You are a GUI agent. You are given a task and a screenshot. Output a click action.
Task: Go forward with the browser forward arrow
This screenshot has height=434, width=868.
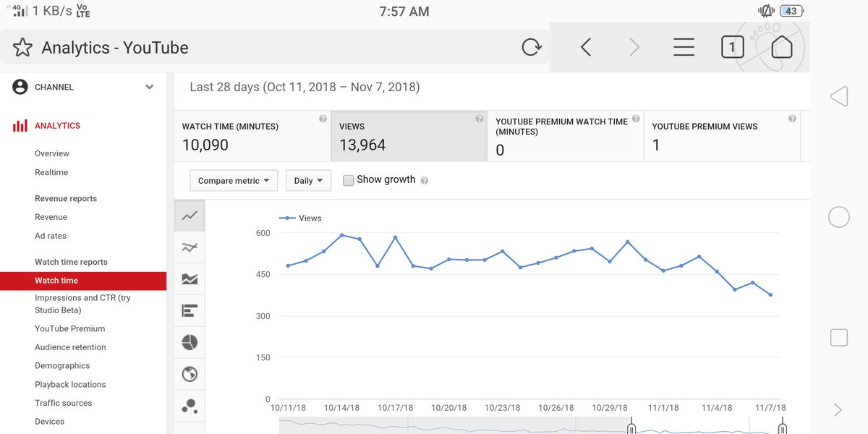(634, 48)
